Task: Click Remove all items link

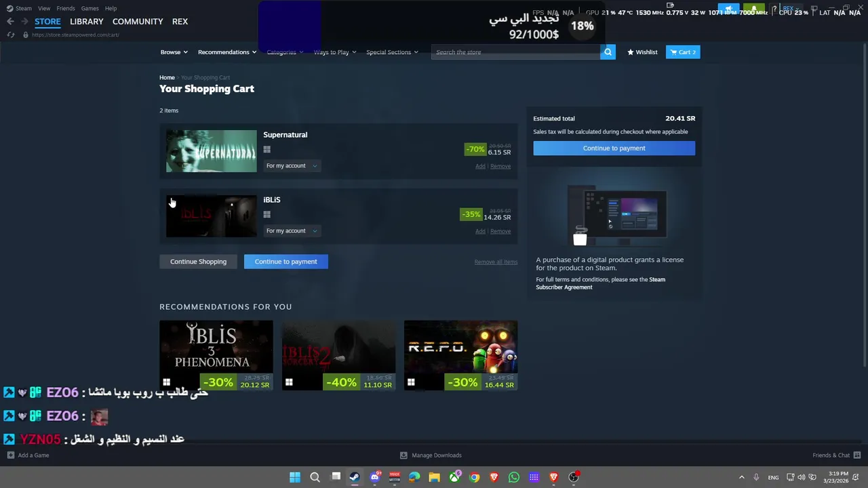Action: pyautogui.click(x=496, y=262)
